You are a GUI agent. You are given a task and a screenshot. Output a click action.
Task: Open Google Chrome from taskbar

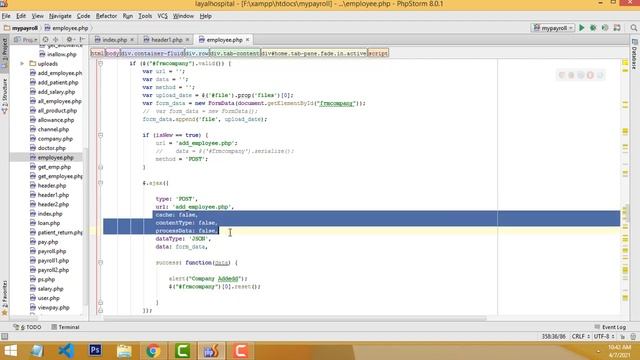point(153,351)
